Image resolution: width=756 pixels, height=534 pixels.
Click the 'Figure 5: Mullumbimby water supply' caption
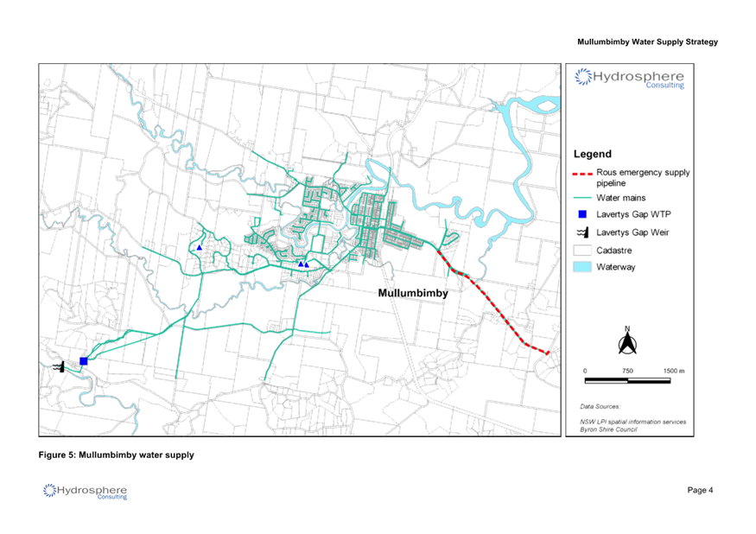point(116,455)
